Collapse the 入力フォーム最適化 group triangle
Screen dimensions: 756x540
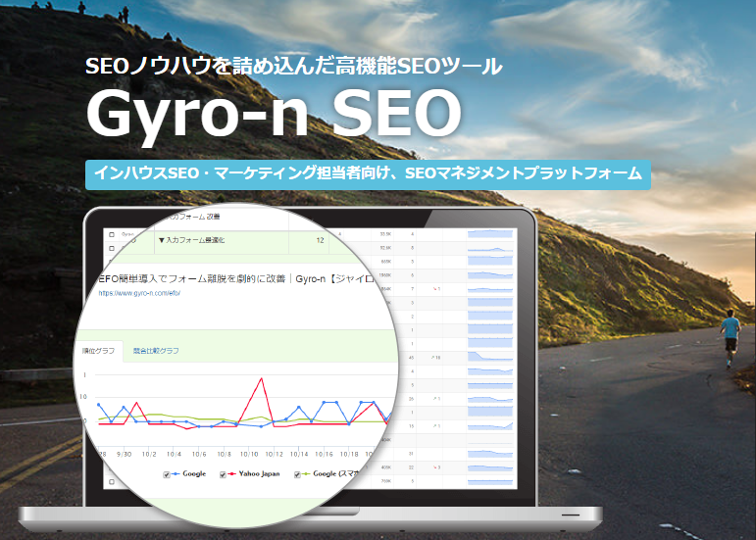point(162,240)
